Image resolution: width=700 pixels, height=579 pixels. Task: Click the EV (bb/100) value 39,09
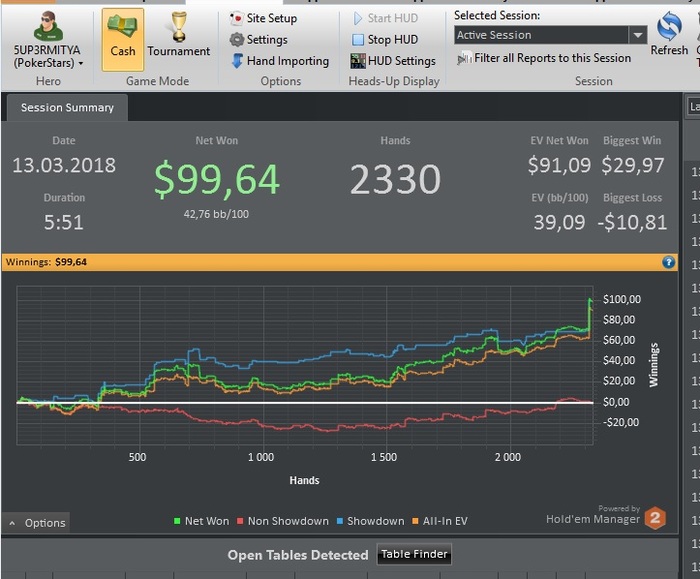click(559, 222)
